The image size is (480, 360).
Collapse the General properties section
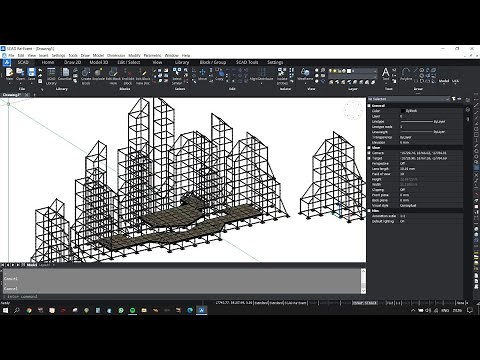point(369,105)
